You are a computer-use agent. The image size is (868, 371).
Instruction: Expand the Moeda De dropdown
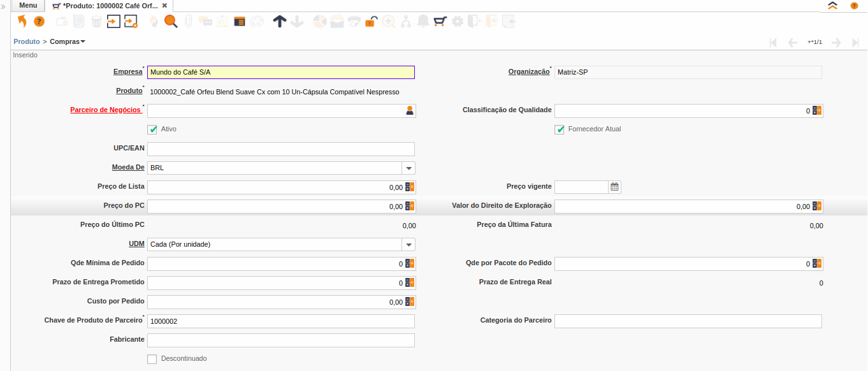pyautogui.click(x=409, y=168)
